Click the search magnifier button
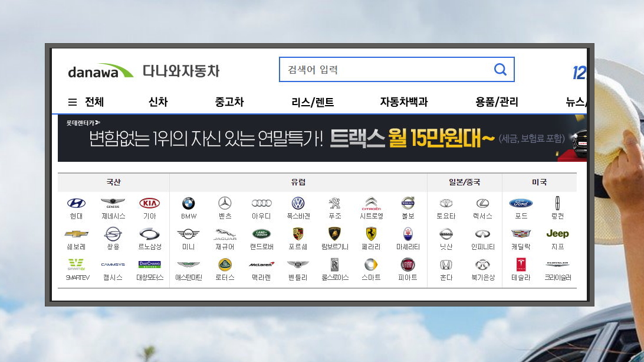This screenshot has width=644, height=362. [x=500, y=70]
